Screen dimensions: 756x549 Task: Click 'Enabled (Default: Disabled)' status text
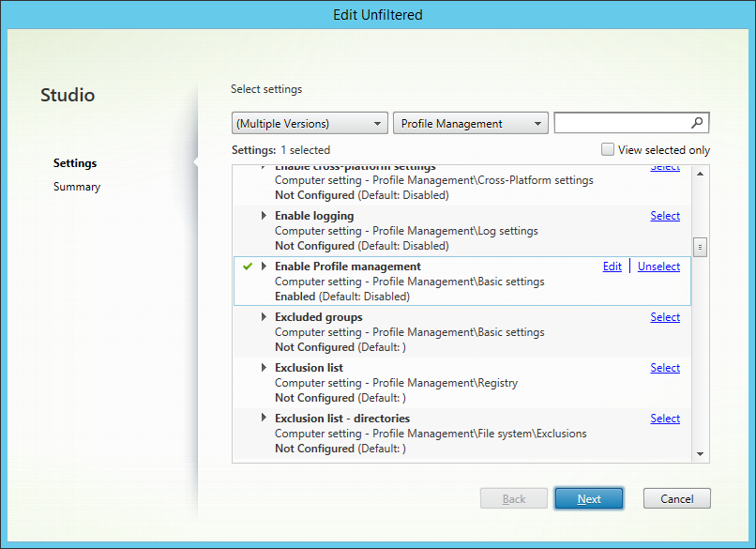pos(342,297)
